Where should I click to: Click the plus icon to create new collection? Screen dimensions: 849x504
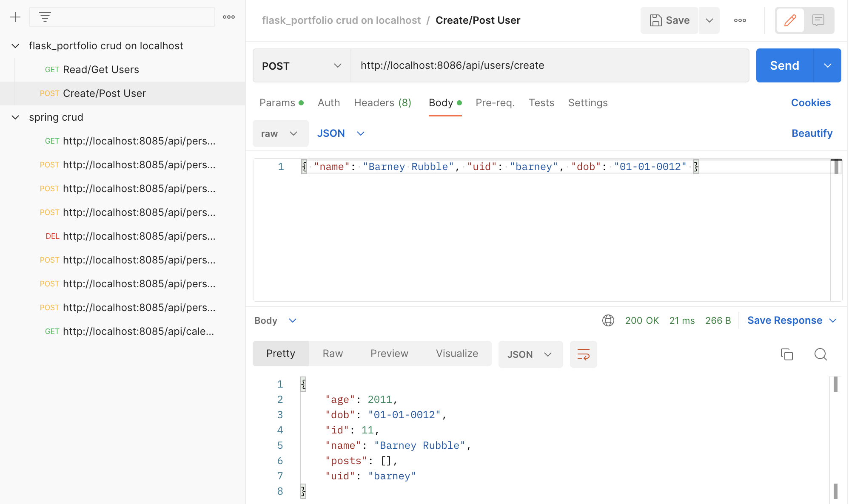click(15, 17)
